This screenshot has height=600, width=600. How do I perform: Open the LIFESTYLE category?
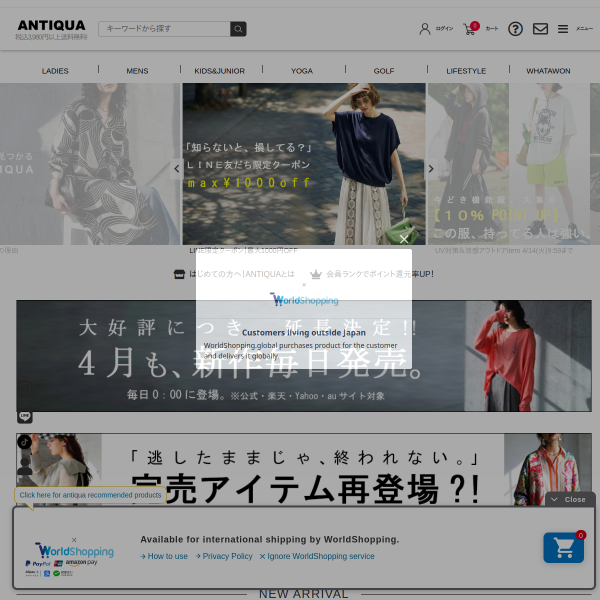click(x=466, y=71)
